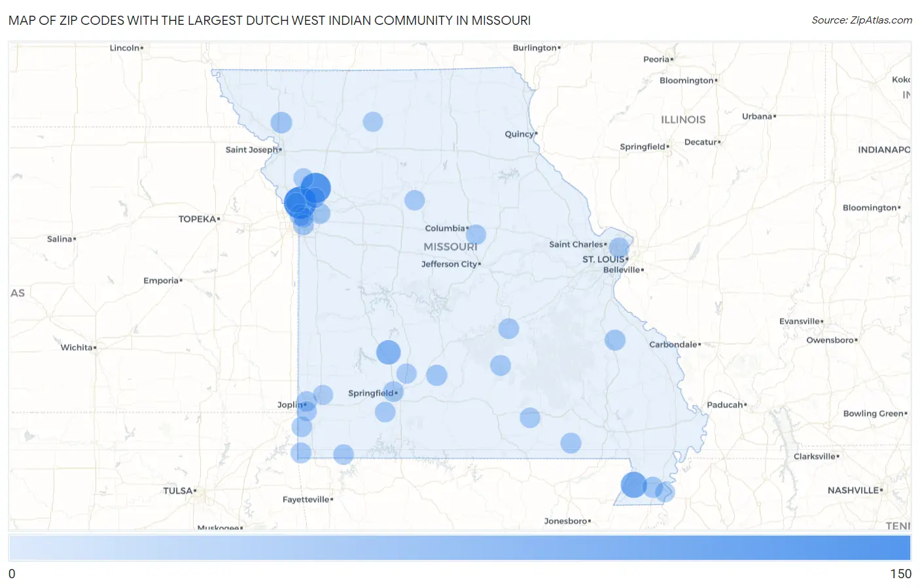Click the bubble touching Springfield label
Image resolution: width=920 pixels, height=588 pixels.
pyautogui.click(x=393, y=392)
